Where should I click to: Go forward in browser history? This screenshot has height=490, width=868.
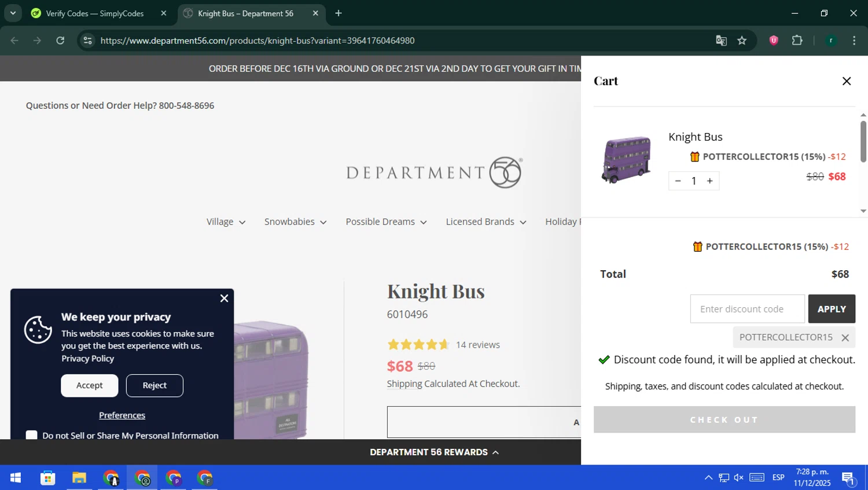[37, 40]
